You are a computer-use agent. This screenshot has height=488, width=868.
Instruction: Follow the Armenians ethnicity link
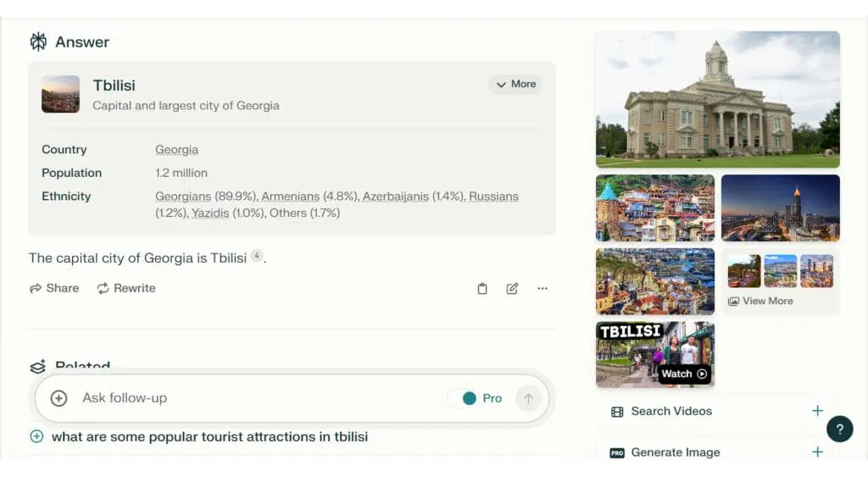click(x=290, y=197)
